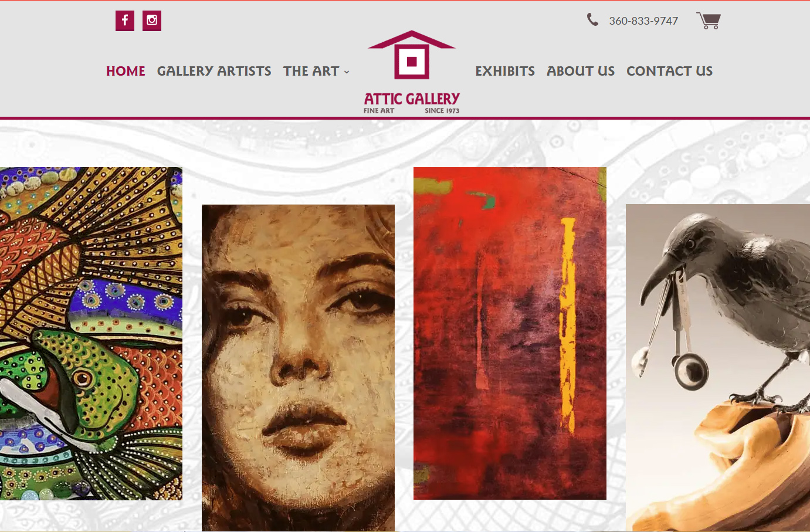Select the red abstract painting
Viewport: 810px width, 532px height.
(510, 333)
